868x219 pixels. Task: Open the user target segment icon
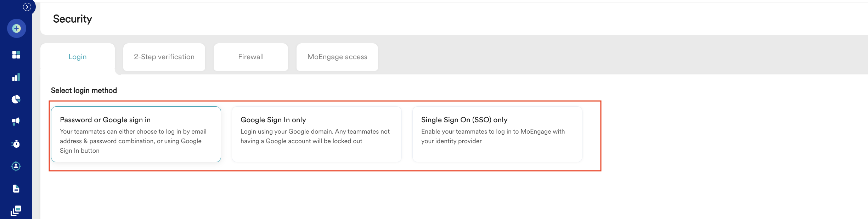click(16, 166)
